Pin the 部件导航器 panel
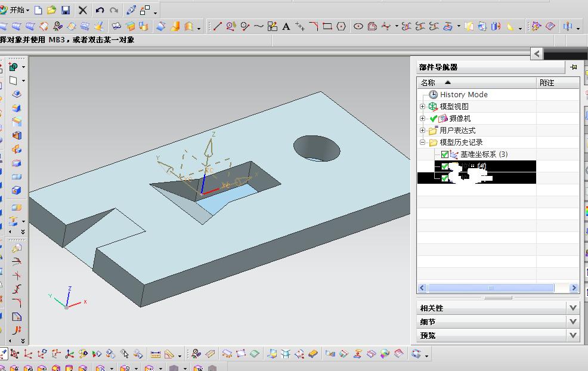 coord(573,67)
